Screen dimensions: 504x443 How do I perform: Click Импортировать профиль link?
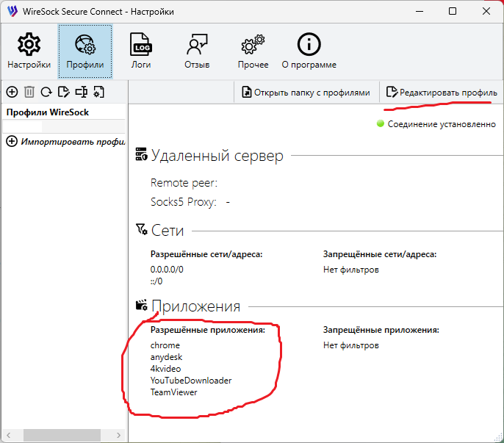click(65, 142)
